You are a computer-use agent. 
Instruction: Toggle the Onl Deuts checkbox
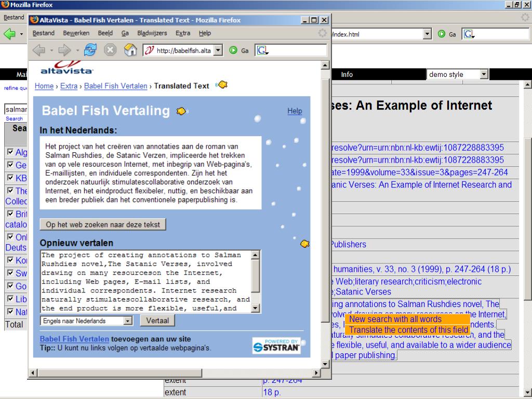point(10,236)
